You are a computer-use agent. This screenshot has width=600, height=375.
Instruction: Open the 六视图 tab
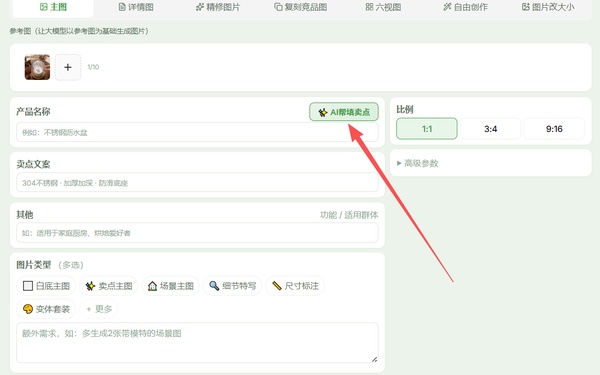click(383, 7)
